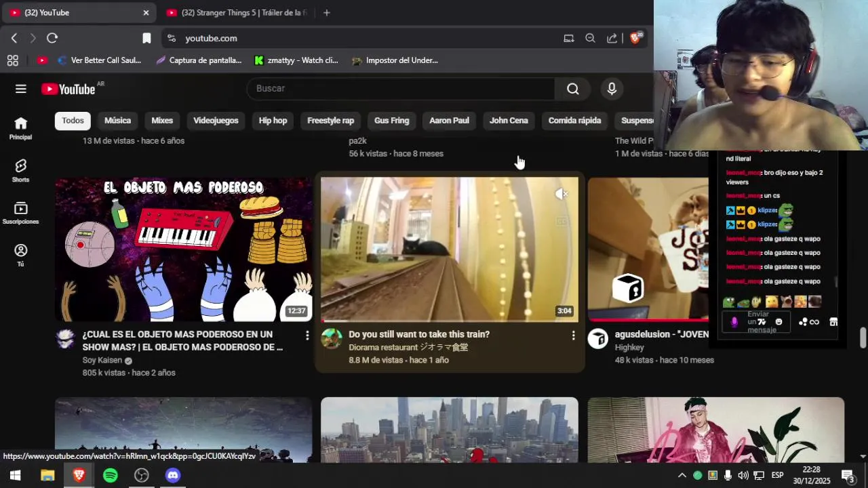Image resolution: width=868 pixels, height=488 pixels.
Task: Open Discord from the taskbar
Action: coord(173,475)
